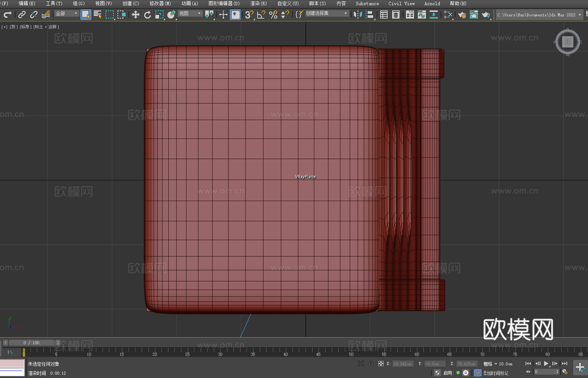Click viewport [标准] shading standard label
Screen dimensions: 588x378
pos(25,27)
